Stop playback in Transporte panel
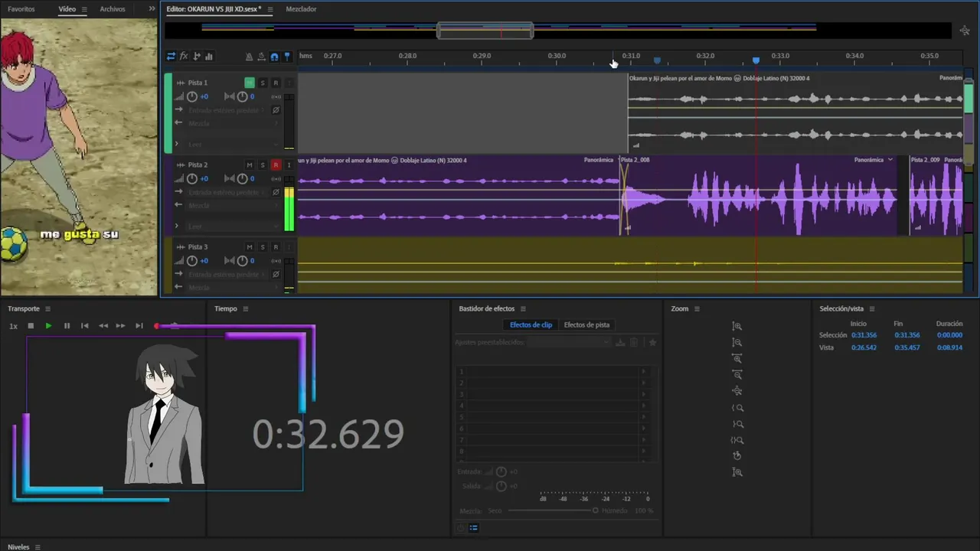The image size is (980, 551). click(x=31, y=326)
